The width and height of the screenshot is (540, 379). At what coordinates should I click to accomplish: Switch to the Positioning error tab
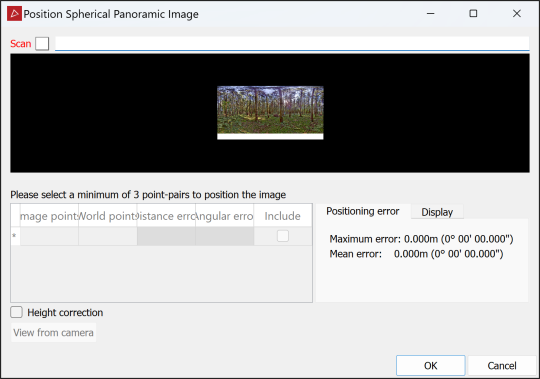click(x=363, y=211)
